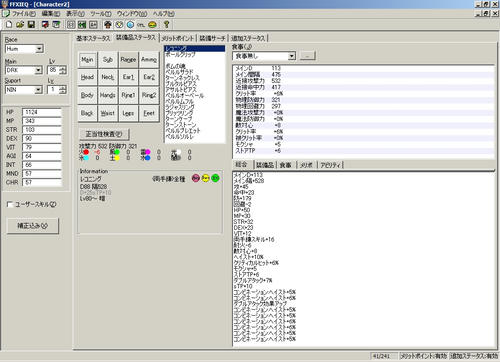Click the Ring2 equipment slot button
The image size is (500, 362).
pos(149,95)
